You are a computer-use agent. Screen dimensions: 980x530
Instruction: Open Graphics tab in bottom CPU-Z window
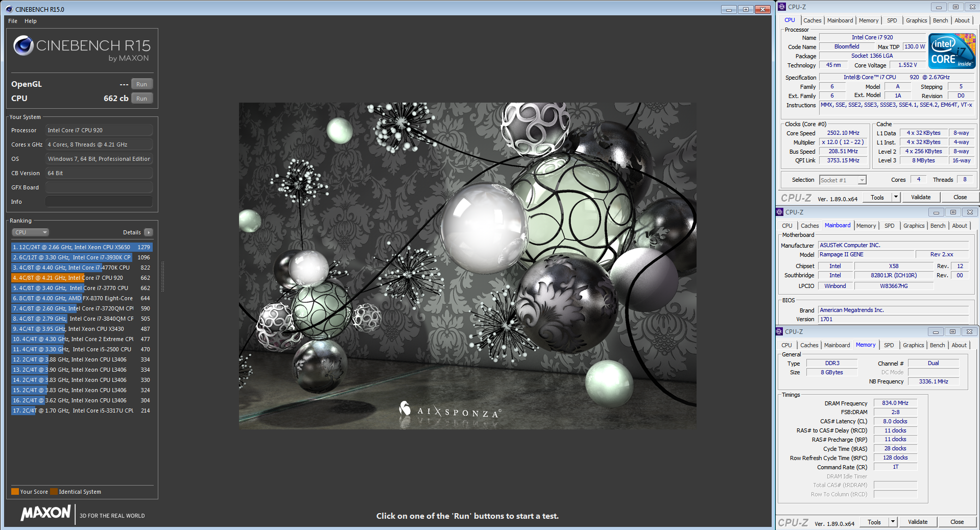coord(914,345)
